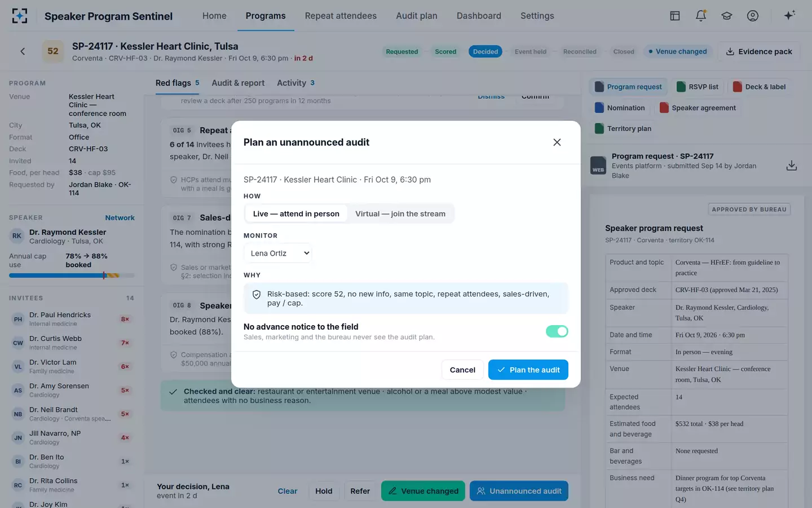Open the RSVP list document chip
This screenshot has height=508, width=812.
(698, 87)
